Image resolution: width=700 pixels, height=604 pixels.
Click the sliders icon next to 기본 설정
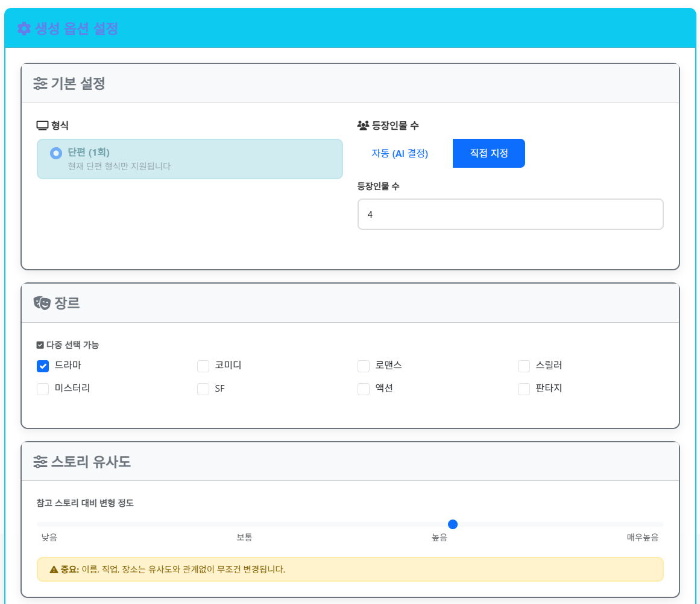pyautogui.click(x=40, y=83)
